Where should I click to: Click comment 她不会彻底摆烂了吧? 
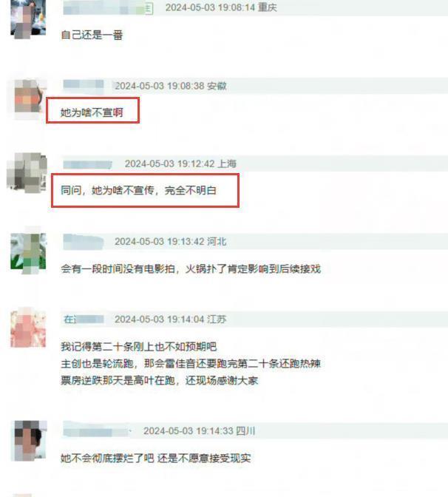click(x=155, y=458)
